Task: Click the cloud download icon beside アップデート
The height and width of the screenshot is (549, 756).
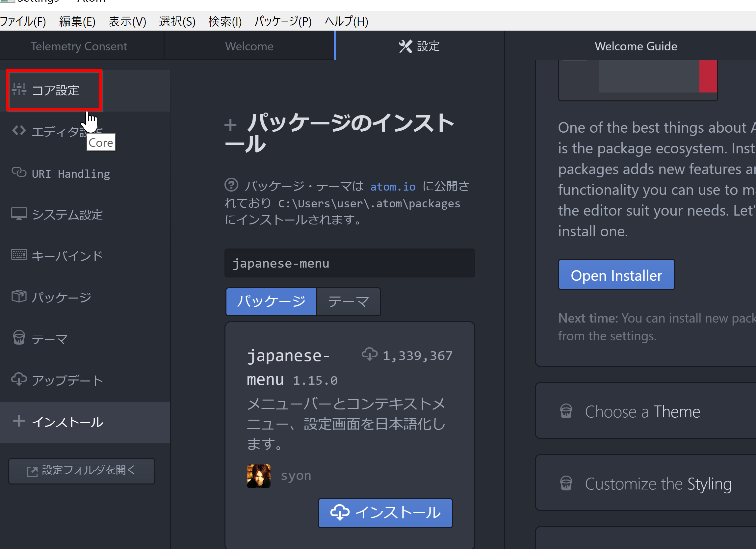Action: click(19, 379)
